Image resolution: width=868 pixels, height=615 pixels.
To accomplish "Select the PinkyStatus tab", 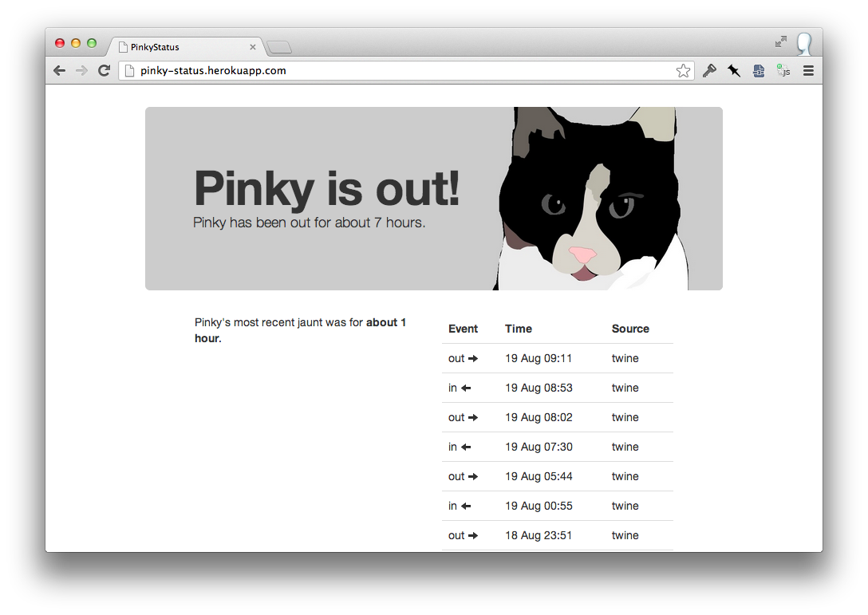I will pyautogui.click(x=185, y=47).
